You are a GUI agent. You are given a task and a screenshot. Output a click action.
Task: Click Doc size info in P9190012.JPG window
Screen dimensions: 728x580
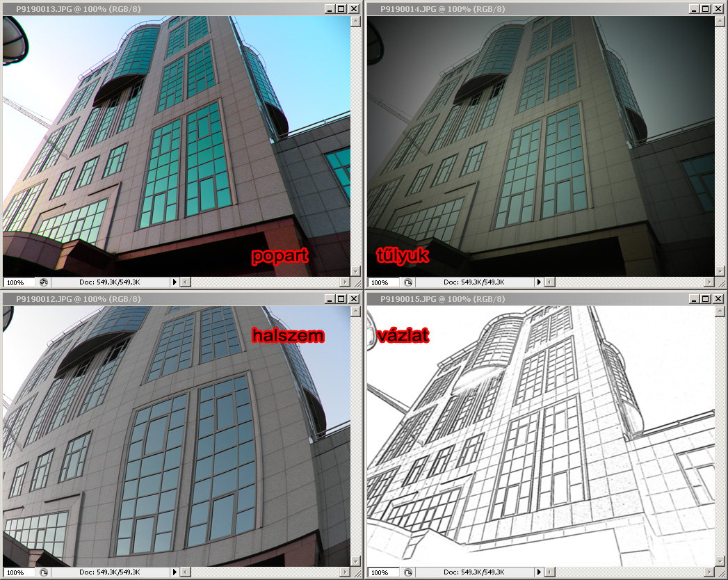click(110, 572)
